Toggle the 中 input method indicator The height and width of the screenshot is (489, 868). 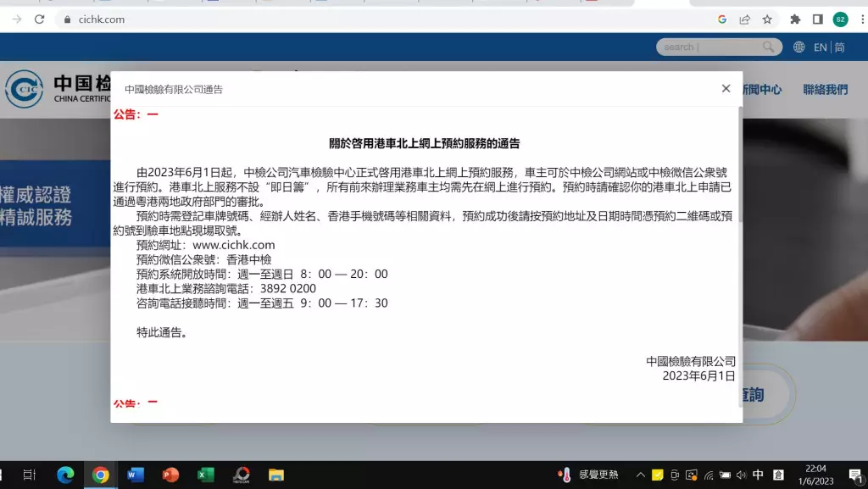pyautogui.click(x=758, y=475)
